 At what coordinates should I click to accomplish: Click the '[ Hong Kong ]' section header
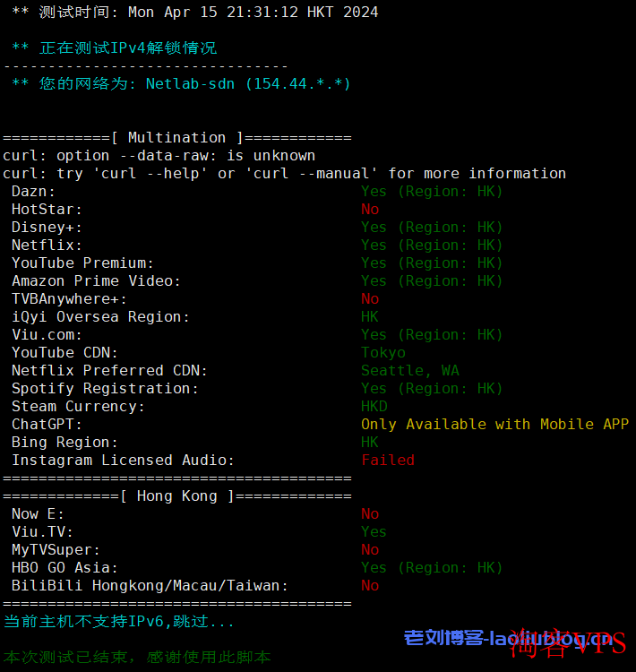177,496
